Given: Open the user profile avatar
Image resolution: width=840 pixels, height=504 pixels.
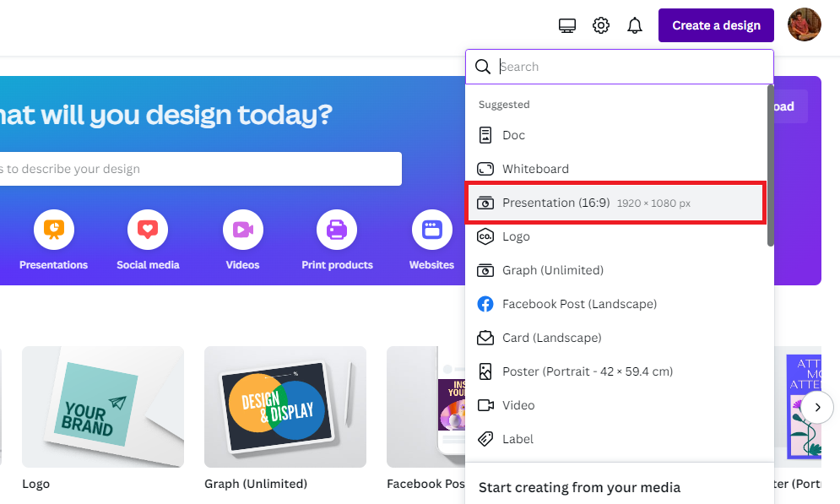Looking at the screenshot, I should pyautogui.click(x=804, y=24).
